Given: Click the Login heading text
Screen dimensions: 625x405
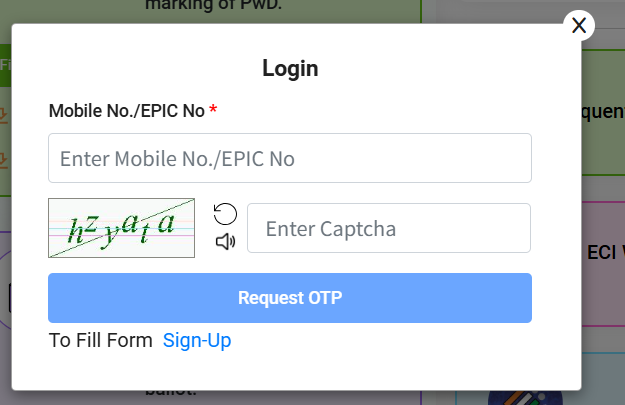Looking at the screenshot, I should coord(290,69).
